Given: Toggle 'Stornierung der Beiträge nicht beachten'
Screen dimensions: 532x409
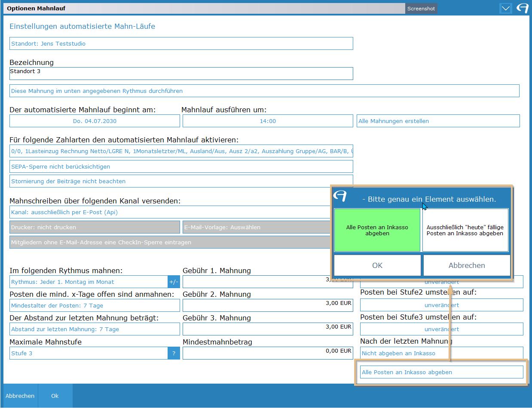Looking at the screenshot, I should pos(181,181).
